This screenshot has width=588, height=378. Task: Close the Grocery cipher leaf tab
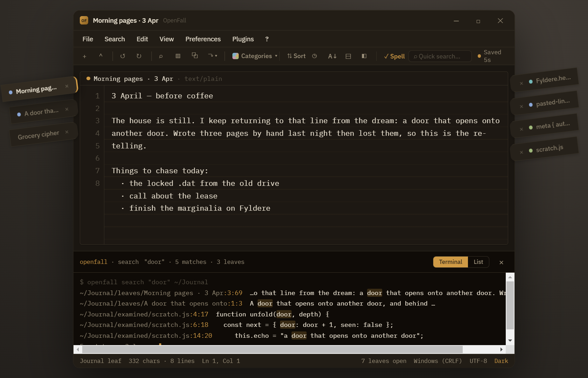(x=67, y=132)
